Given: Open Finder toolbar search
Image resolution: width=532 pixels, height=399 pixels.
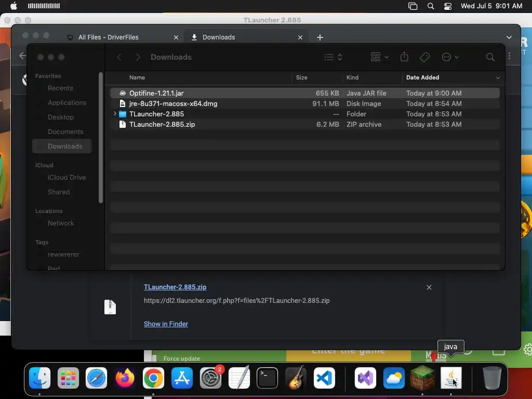Looking at the screenshot, I should click(490, 57).
